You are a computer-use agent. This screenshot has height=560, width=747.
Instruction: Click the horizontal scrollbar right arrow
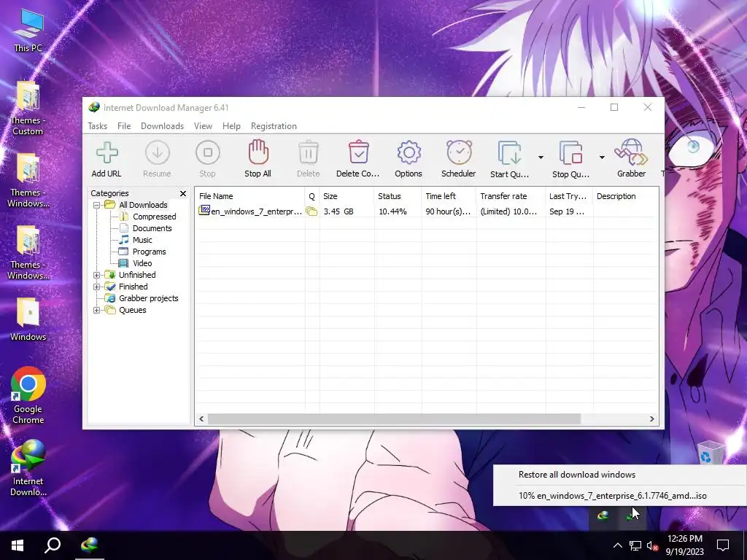tap(652, 419)
